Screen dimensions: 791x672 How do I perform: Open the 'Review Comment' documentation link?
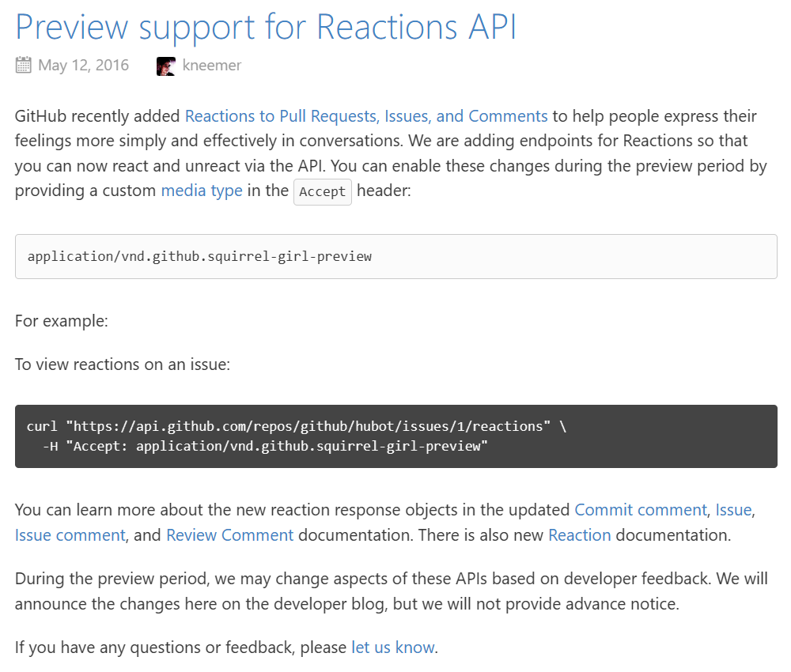click(x=229, y=535)
